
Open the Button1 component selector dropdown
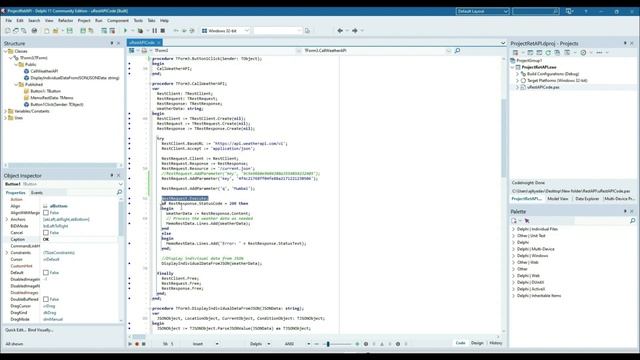120,184
